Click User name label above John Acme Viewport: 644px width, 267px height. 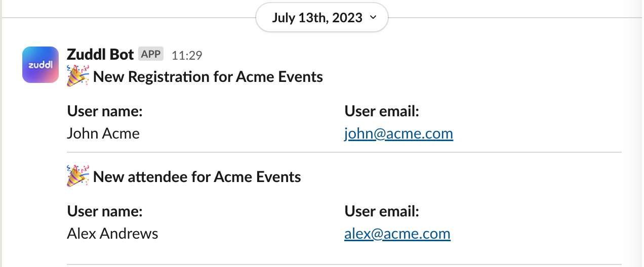[x=105, y=111]
